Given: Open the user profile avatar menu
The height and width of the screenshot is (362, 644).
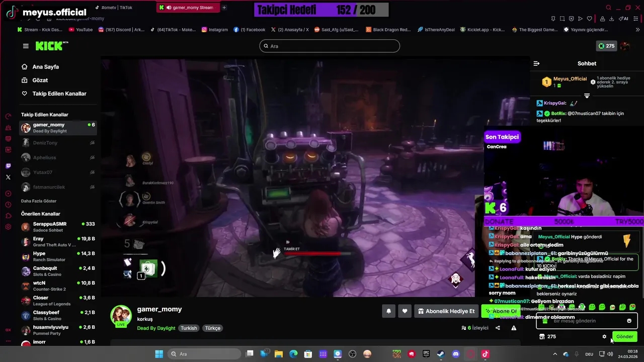Looking at the screenshot, I should tap(625, 46).
